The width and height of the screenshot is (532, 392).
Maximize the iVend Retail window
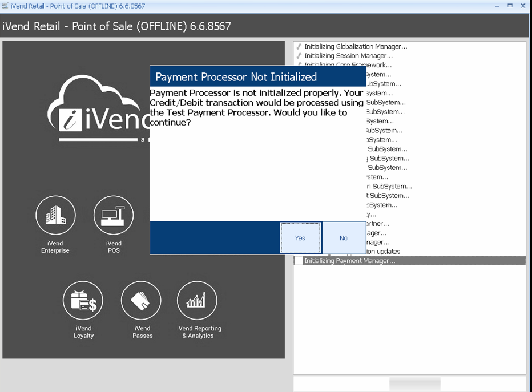[510, 6]
